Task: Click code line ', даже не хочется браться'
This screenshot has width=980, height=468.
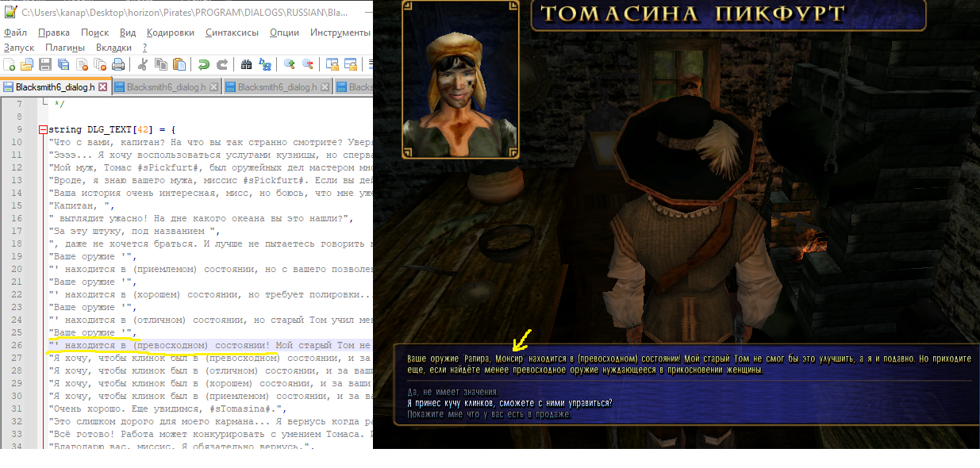Action: click(x=209, y=244)
